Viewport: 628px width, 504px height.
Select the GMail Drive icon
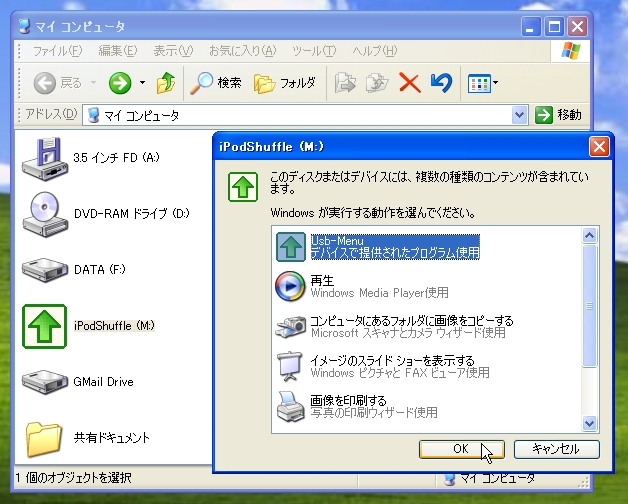tap(44, 382)
